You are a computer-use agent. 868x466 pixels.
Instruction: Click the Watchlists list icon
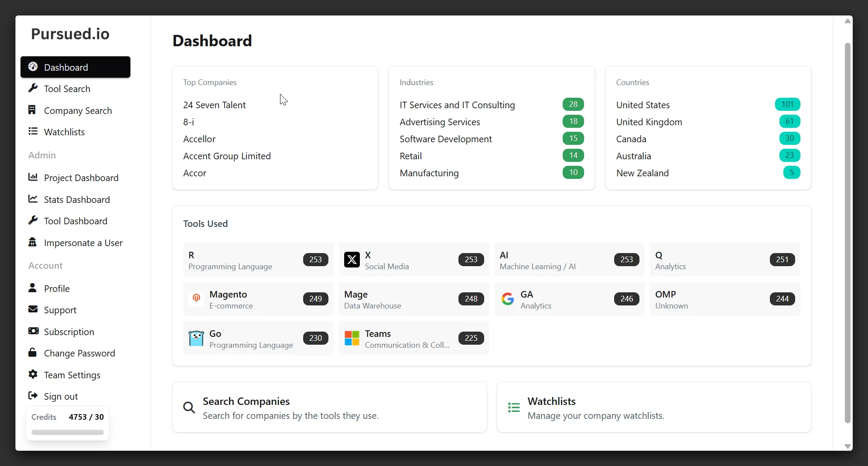pyautogui.click(x=33, y=132)
